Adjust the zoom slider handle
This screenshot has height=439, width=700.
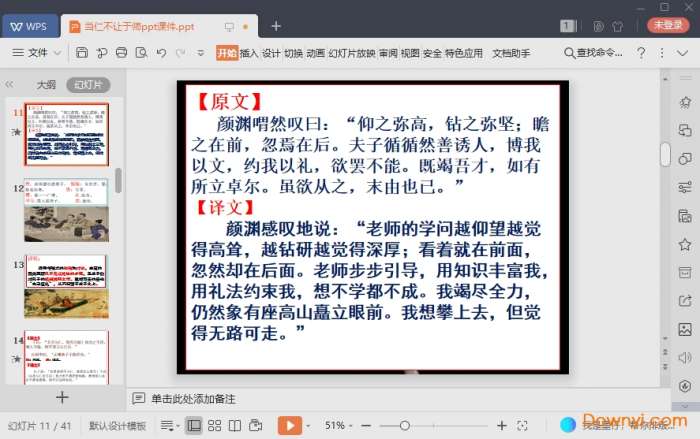pyautogui.click(x=405, y=426)
